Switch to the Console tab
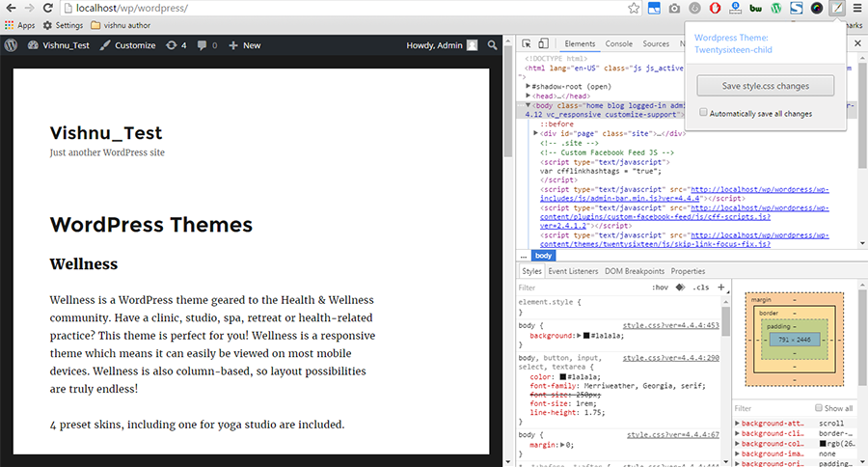 (x=618, y=43)
